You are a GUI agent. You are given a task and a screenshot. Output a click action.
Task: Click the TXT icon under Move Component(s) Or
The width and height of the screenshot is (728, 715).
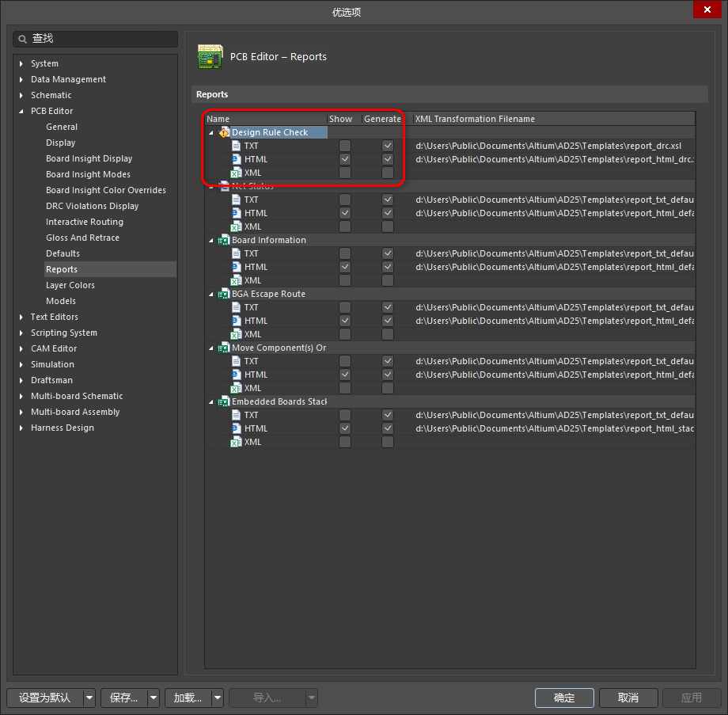[x=237, y=361]
